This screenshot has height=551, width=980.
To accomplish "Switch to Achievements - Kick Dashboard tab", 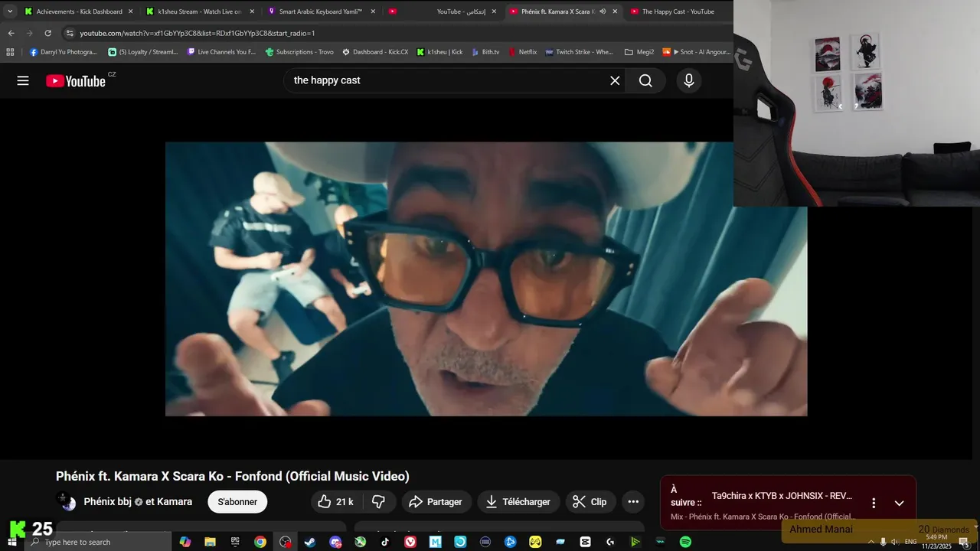I will [73, 11].
